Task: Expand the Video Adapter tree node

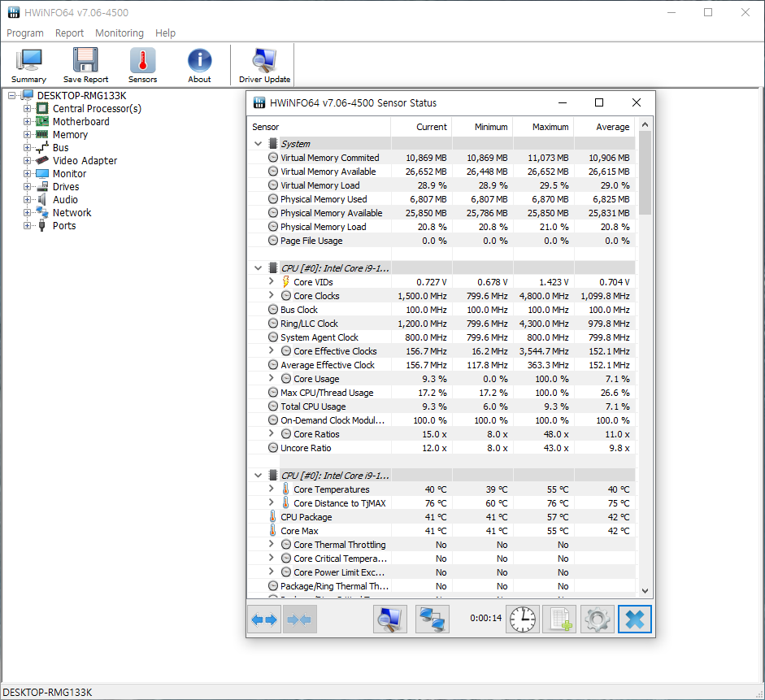Action: click(28, 160)
